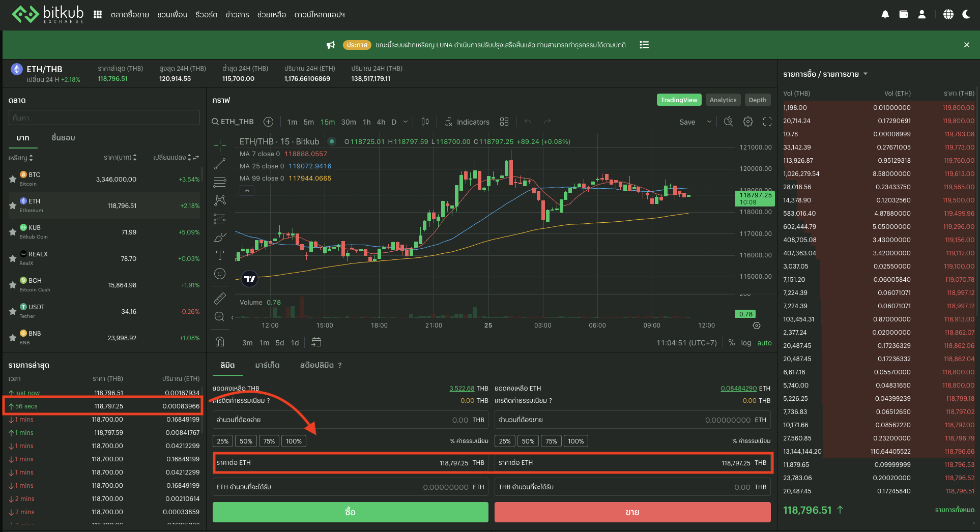Close the green announcement banner
This screenshot has height=532, width=980.
[x=967, y=45]
